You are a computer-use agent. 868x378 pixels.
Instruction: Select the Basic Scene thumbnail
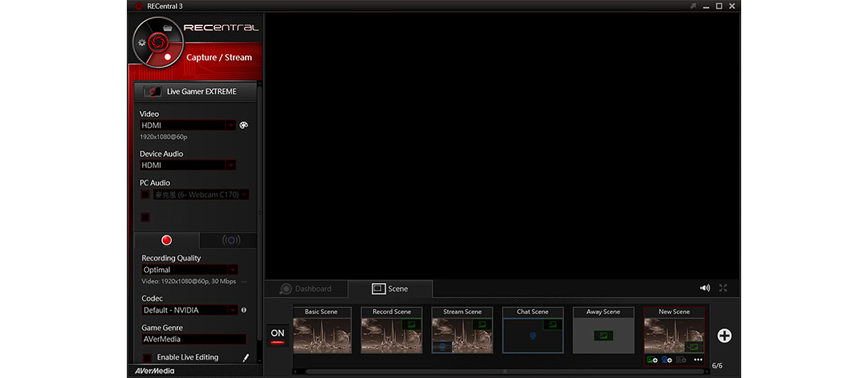321,330
